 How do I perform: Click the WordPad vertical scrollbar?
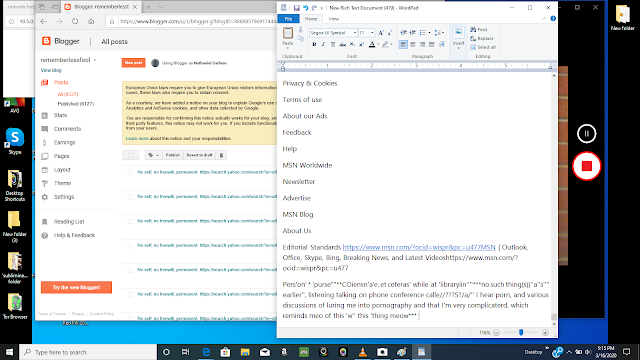554,199
